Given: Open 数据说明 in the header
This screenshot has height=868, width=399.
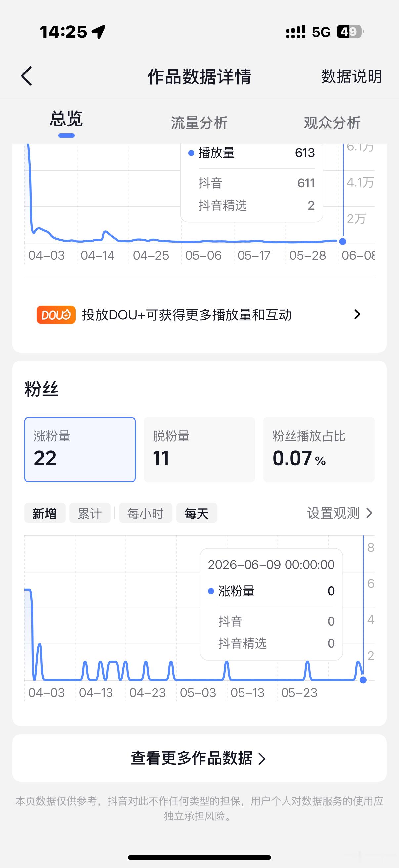Looking at the screenshot, I should coord(352,76).
